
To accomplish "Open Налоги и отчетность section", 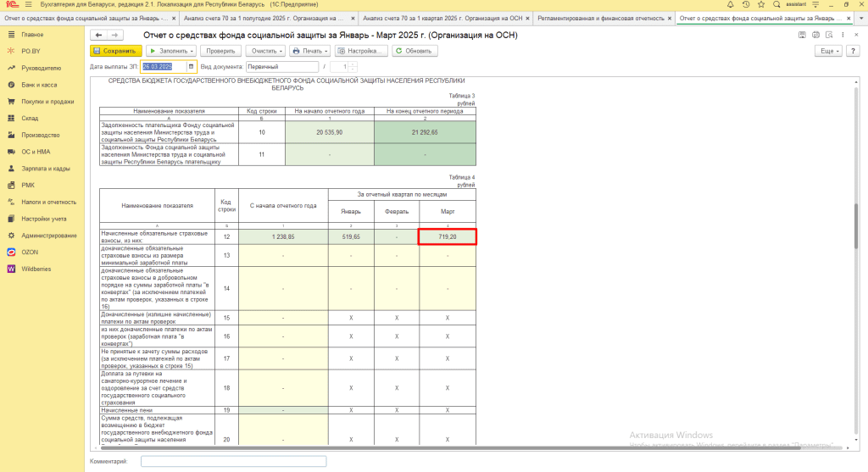I will tap(49, 202).
